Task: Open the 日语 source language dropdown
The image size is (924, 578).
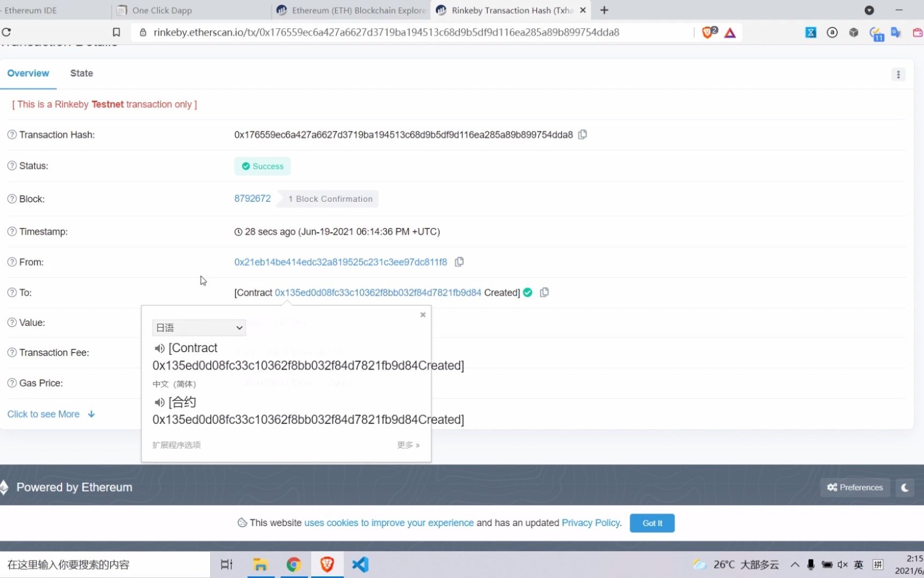Action: click(x=199, y=328)
